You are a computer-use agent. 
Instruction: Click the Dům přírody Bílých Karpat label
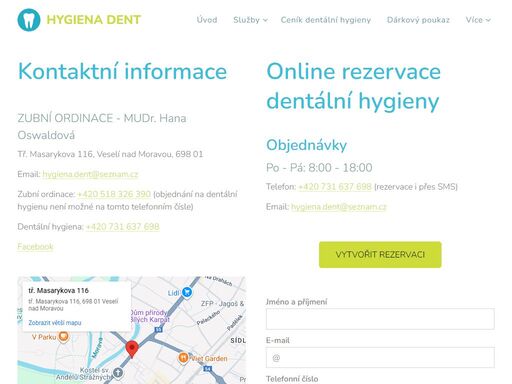coord(150,316)
